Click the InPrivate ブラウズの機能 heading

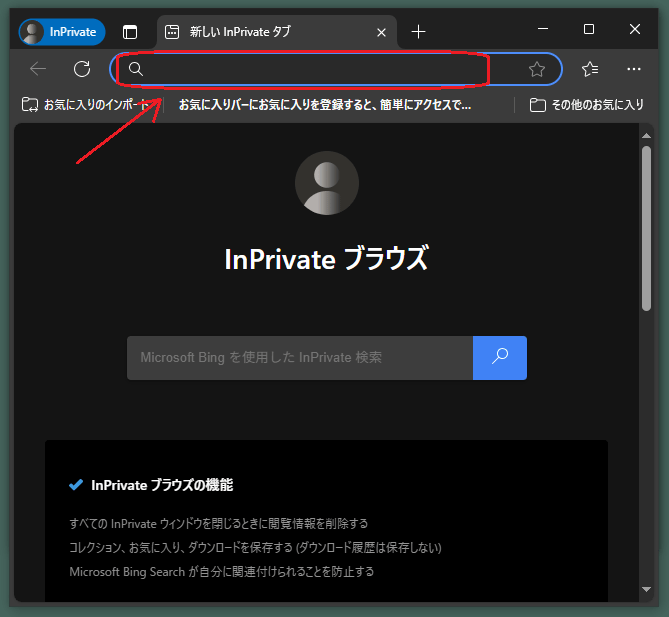(x=162, y=485)
